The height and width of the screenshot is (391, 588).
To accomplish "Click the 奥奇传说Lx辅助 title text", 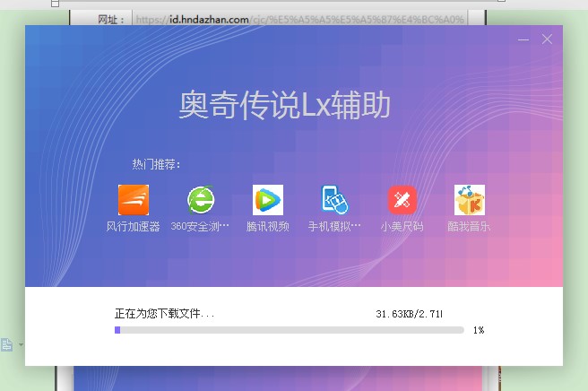I will [x=284, y=105].
